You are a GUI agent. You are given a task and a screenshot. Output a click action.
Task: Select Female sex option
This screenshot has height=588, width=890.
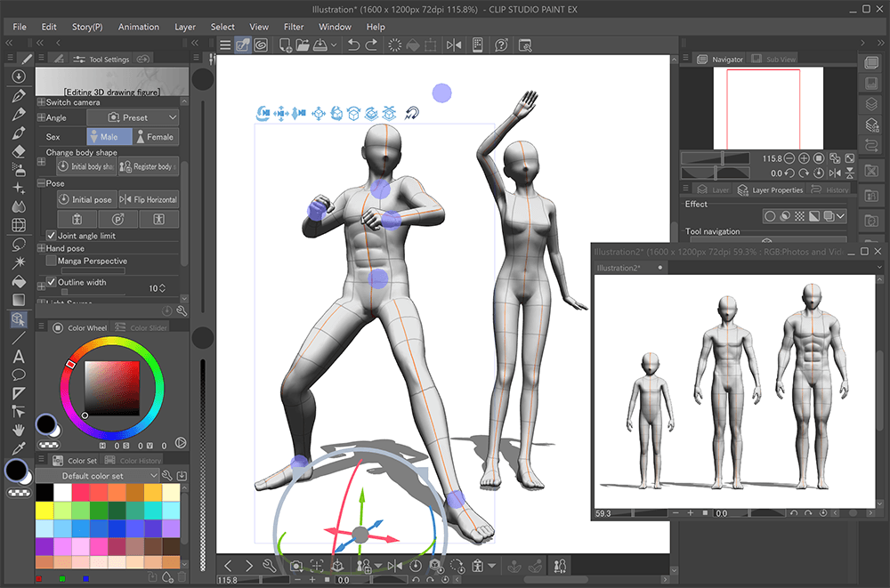click(156, 137)
